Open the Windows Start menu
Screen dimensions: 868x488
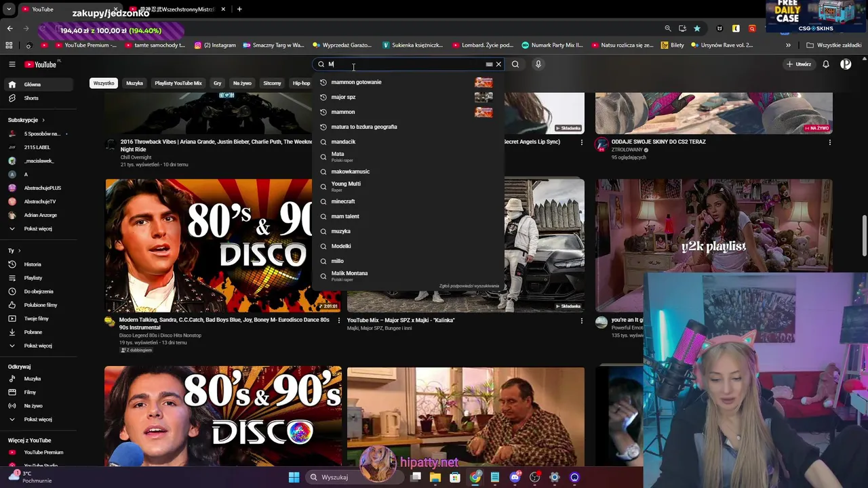(x=294, y=477)
